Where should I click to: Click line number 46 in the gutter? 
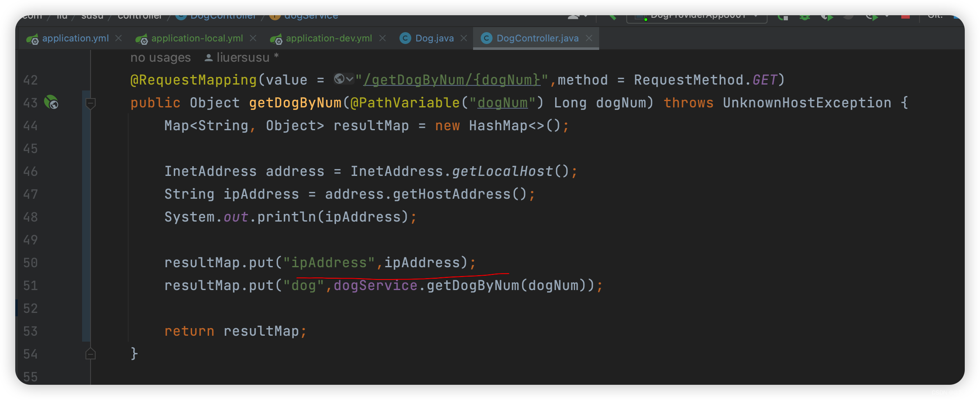pyautogui.click(x=30, y=171)
